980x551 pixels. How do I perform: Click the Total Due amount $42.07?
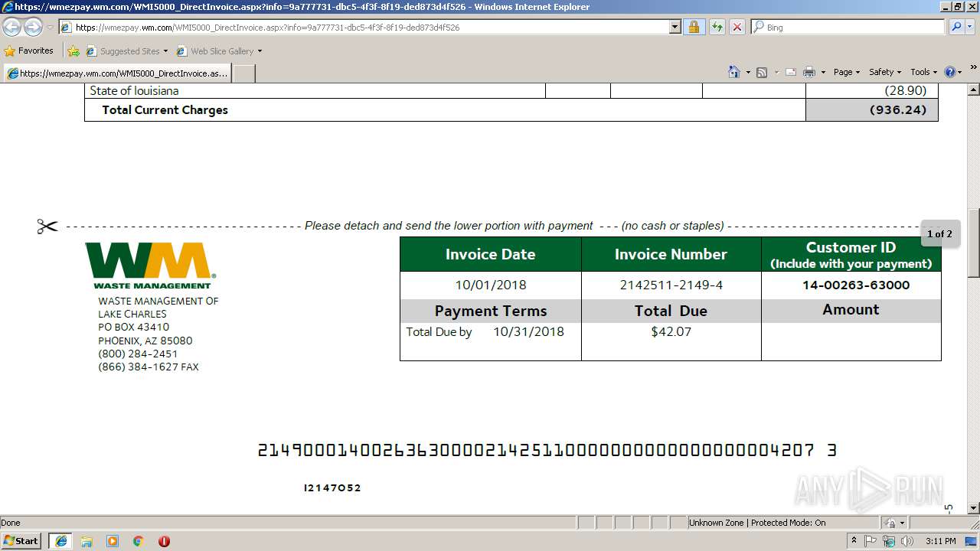click(x=671, y=332)
